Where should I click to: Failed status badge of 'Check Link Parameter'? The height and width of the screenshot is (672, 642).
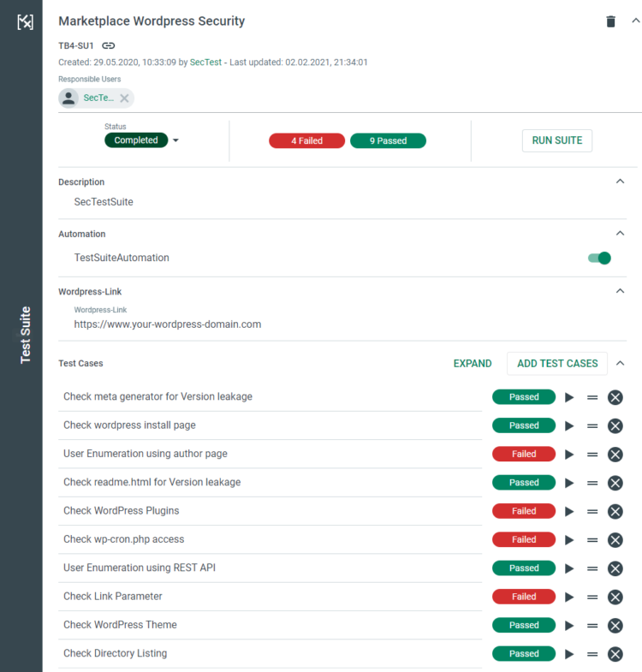tap(524, 597)
